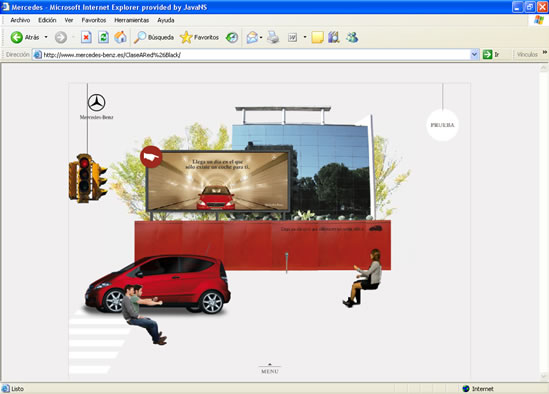This screenshot has width=549, height=394.
Task: Click the red hand pointer on billboard
Action: (151, 157)
